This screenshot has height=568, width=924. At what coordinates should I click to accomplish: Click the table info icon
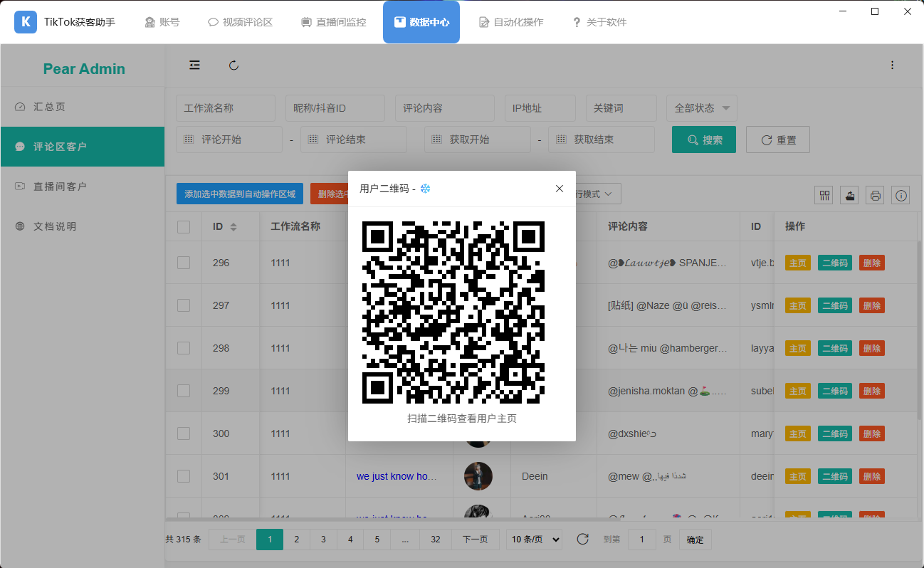(901, 195)
